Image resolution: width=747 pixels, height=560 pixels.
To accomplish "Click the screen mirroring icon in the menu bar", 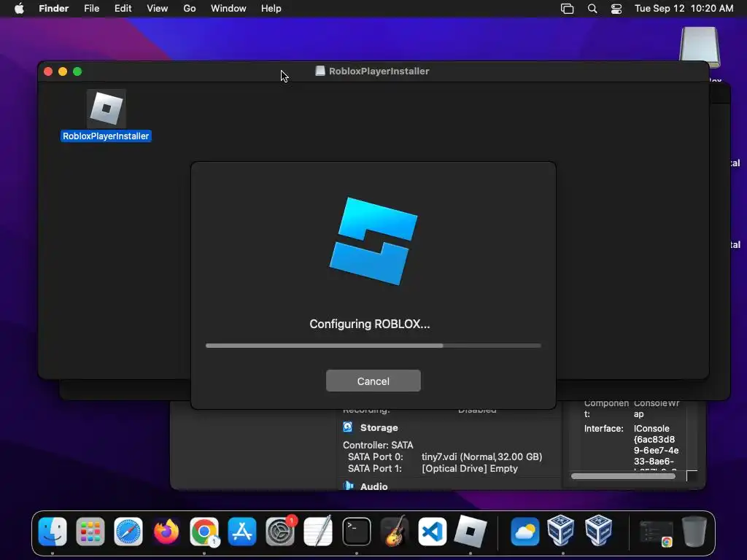I will click(x=567, y=9).
